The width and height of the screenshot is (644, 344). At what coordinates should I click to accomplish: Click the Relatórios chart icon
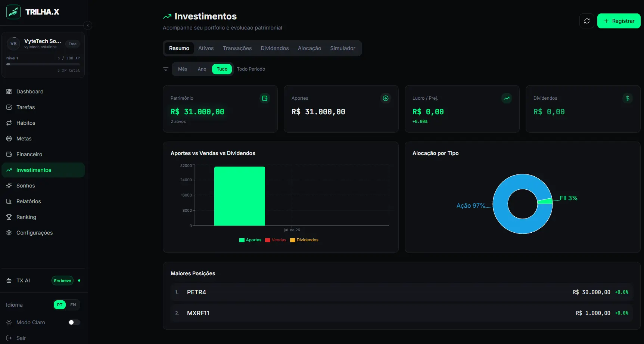[9, 201]
